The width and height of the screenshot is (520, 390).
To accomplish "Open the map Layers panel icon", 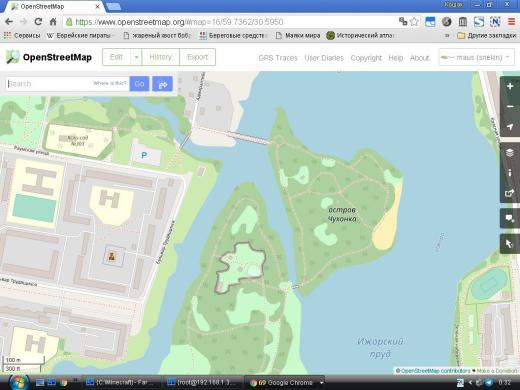I will pyautogui.click(x=510, y=153).
